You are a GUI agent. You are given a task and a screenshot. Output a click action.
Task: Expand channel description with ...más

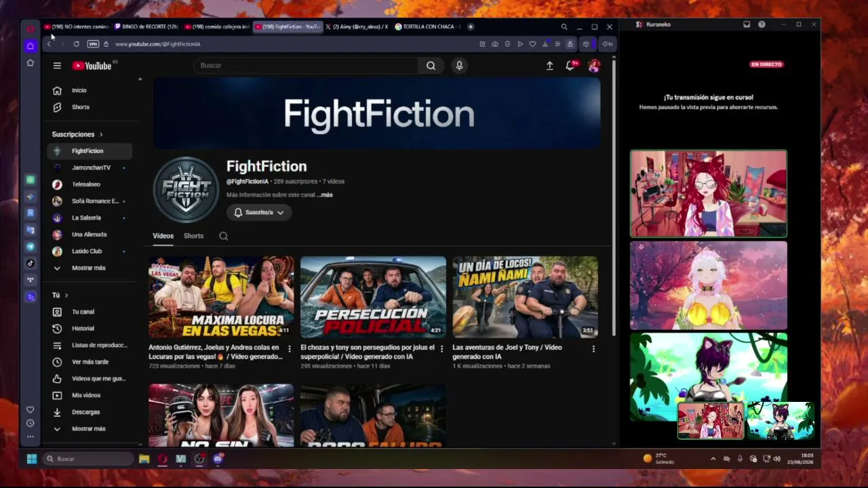click(325, 195)
